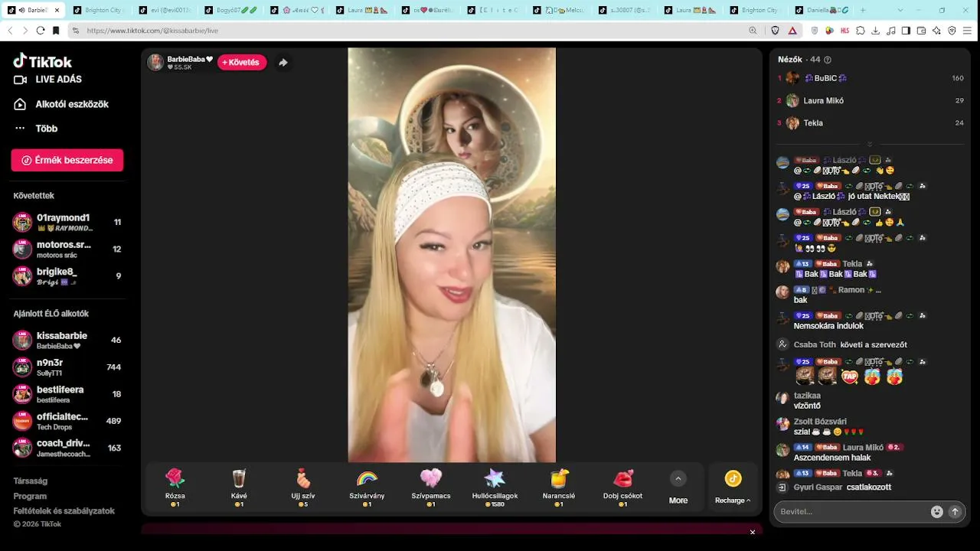Screen dimensions: 980x551
Task: Click the TikTok logo
Action: tap(43, 61)
